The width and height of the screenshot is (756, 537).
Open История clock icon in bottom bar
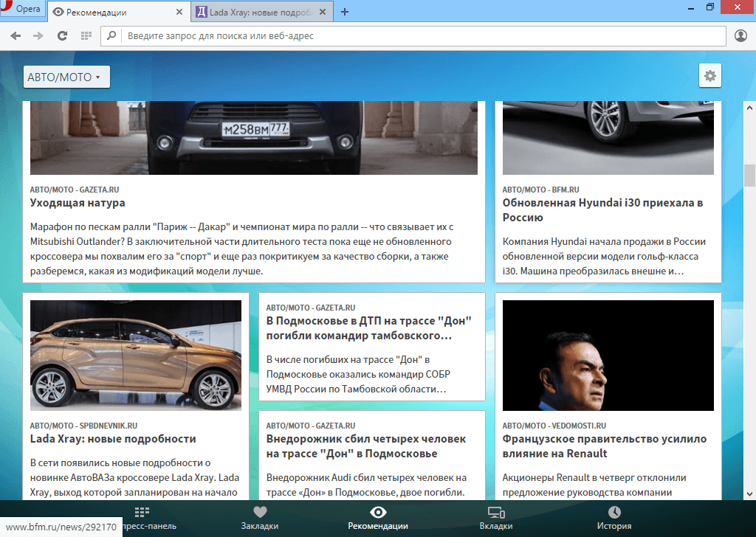pos(614,512)
